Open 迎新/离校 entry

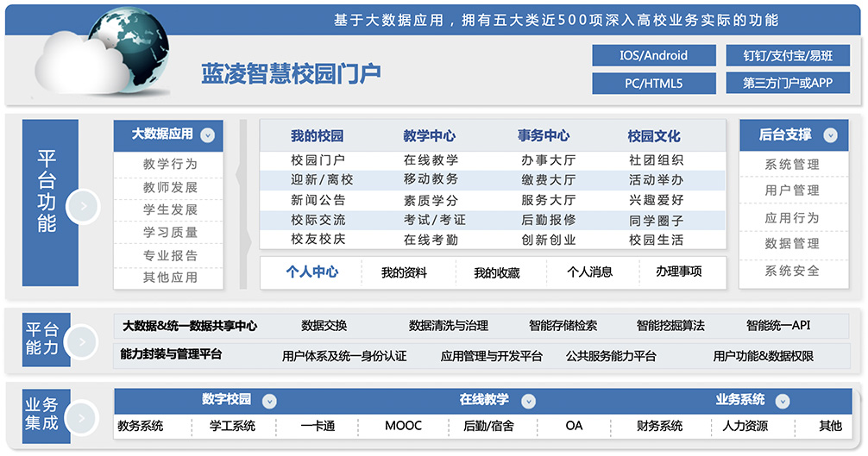point(322,180)
